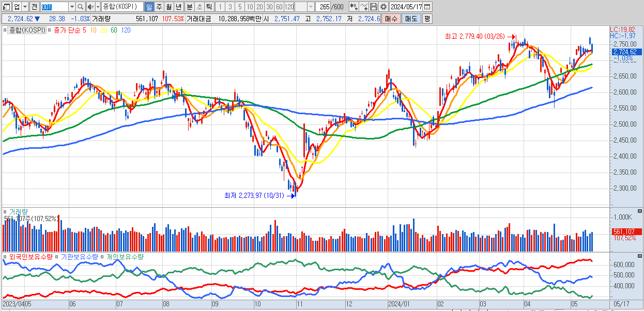Click the 거래대금 label in quote bar

[x=198, y=19]
